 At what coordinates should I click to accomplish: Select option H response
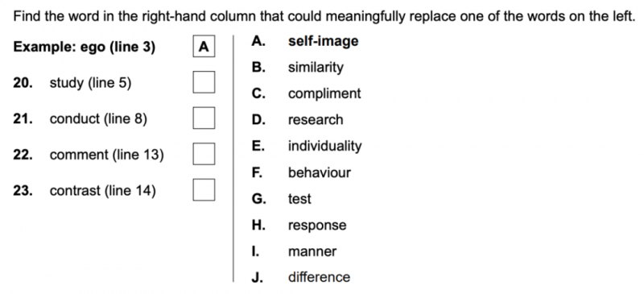(299, 226)
